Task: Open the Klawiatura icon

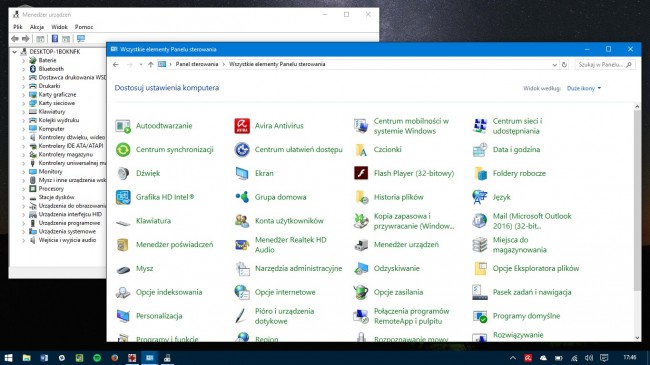Action: (123, 222)
